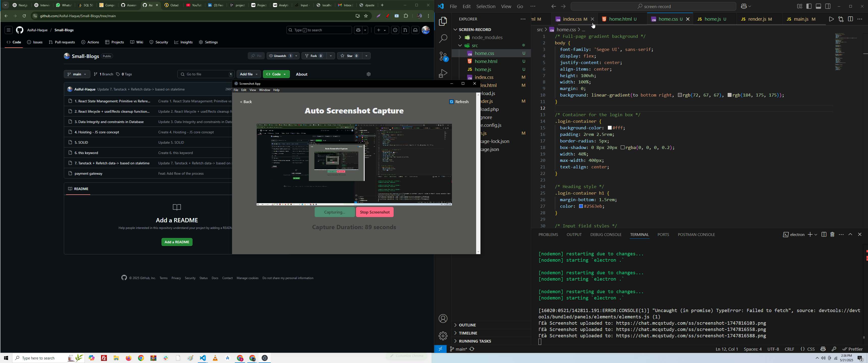Image resolution: width=868 pixels, height=363 pixels.
Task: Click the Refresh icon in Screenshot App
Action: point(451,102)
